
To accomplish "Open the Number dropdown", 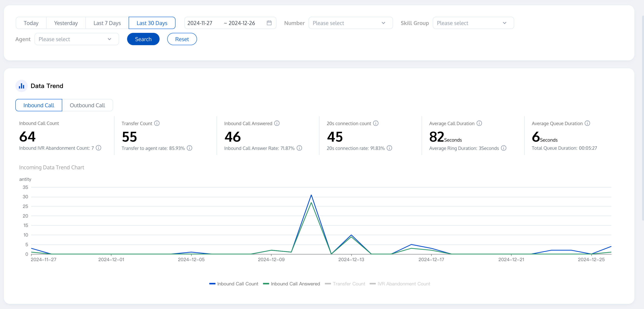I will coord(350,23).
